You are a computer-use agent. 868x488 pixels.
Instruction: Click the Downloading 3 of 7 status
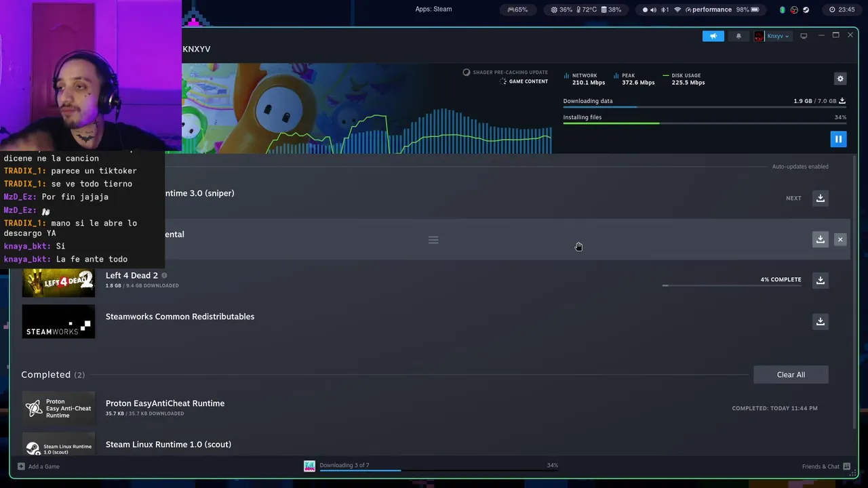click(x=344, y=465)
